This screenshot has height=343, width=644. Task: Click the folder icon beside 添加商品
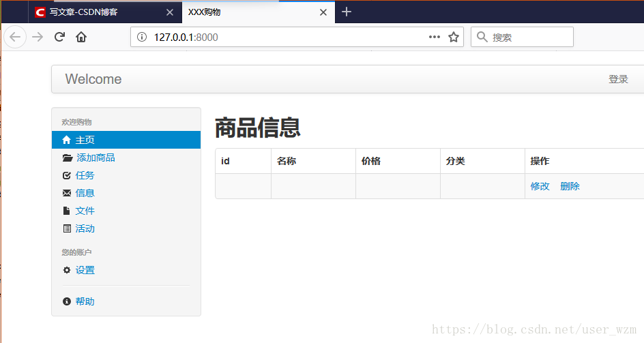(68, 158)
